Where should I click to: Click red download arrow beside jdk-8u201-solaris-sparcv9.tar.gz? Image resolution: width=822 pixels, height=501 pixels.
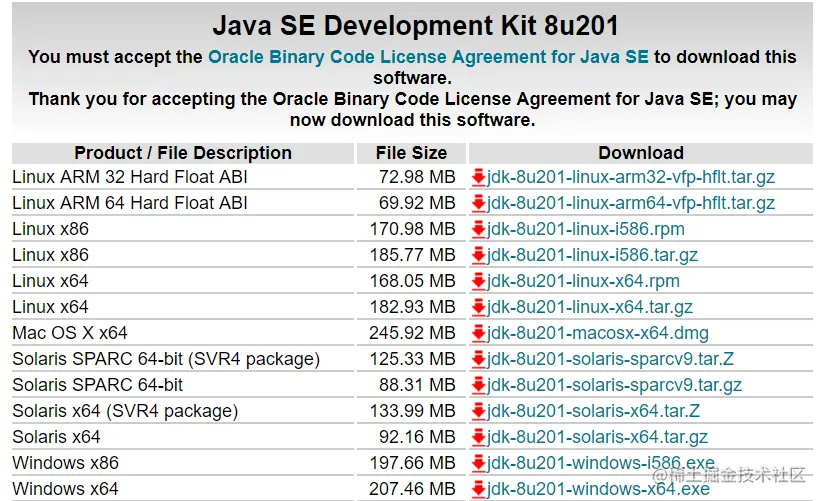coord(478,385)
